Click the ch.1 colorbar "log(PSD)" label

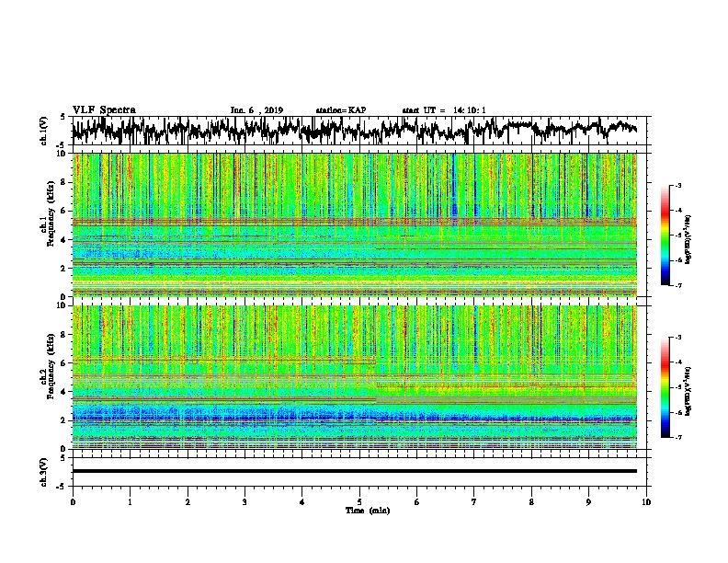coord(688,239)
